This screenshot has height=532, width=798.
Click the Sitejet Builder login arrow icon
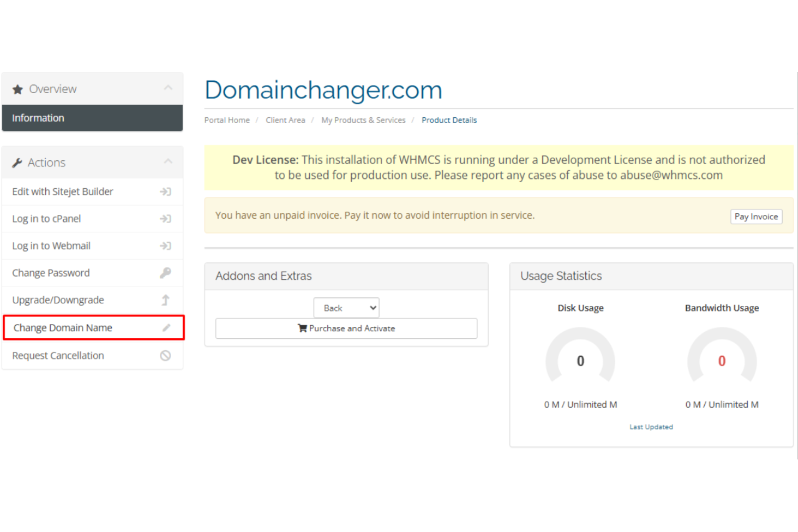pyautogui.click(x=165, y=192)
